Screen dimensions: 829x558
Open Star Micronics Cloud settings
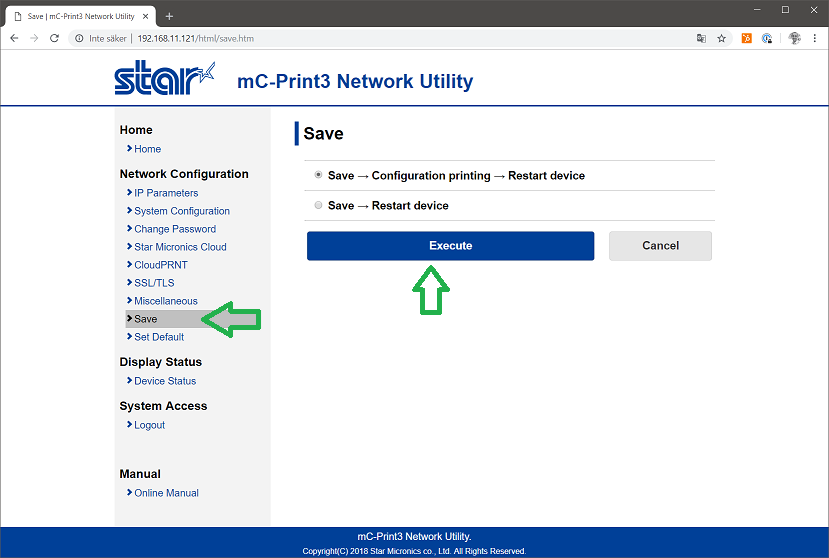click(180, 247)
